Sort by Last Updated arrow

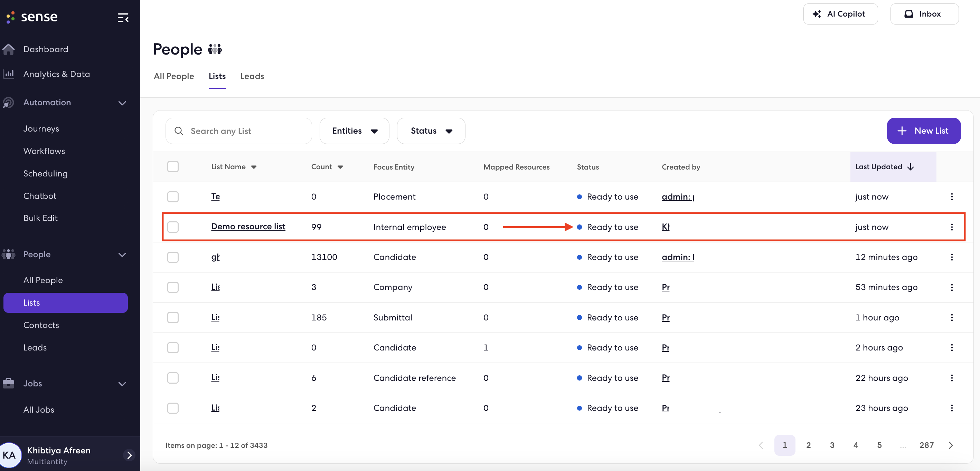point(911,167)
